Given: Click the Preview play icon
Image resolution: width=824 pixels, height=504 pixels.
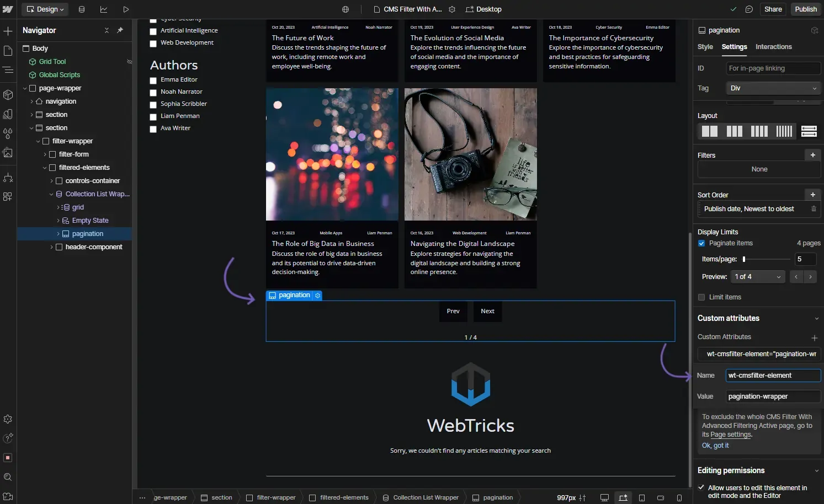Looking at the screenshot, I should pyautogui.click(x=126, y=9).
